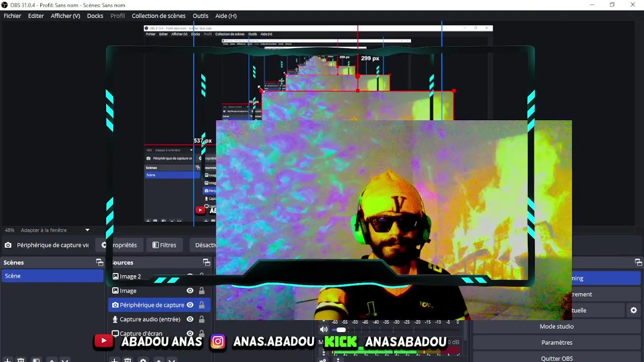Click the OBS logo in title bar
This screenshot has height=362, width=644.
5,5
